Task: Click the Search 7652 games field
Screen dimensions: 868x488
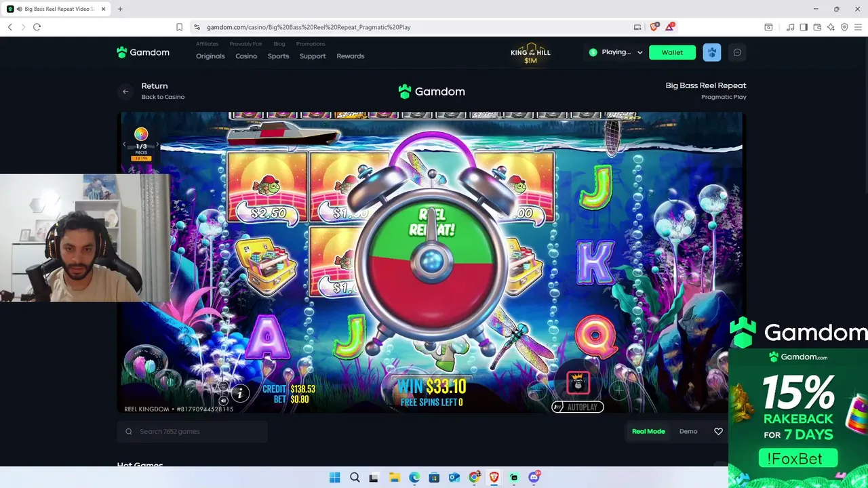Action: [x=193, y=431]
